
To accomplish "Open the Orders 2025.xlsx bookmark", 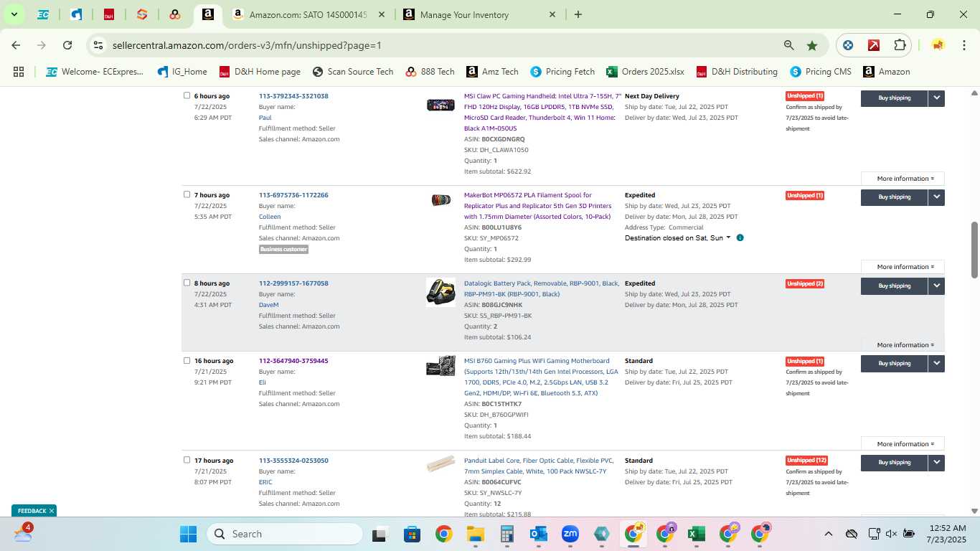I will [x=645, y=72].
